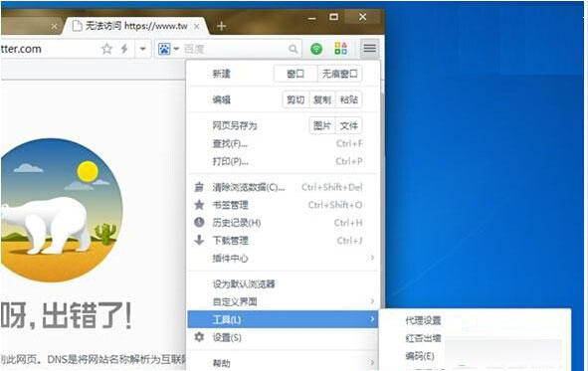Open 书签管理 from menu

click(284, 205)
